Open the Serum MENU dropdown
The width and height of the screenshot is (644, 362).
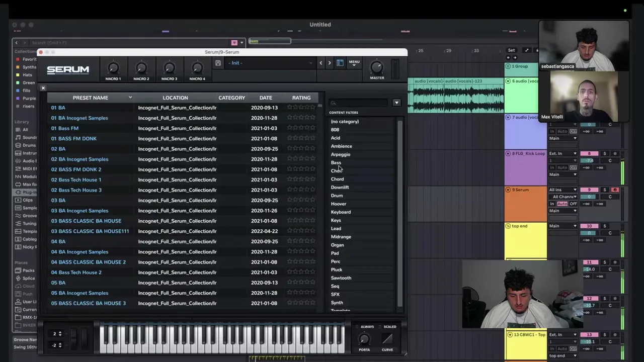click(x=354, y=63)
